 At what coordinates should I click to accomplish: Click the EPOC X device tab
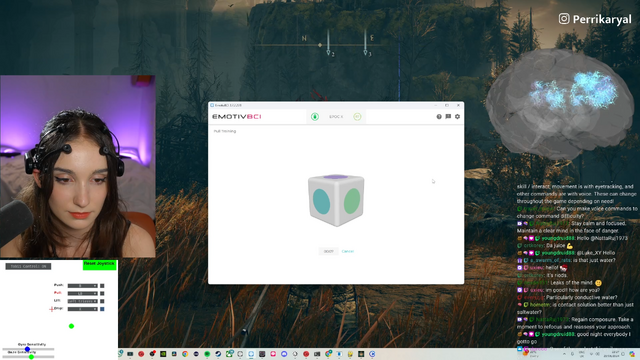pos(336,117)
